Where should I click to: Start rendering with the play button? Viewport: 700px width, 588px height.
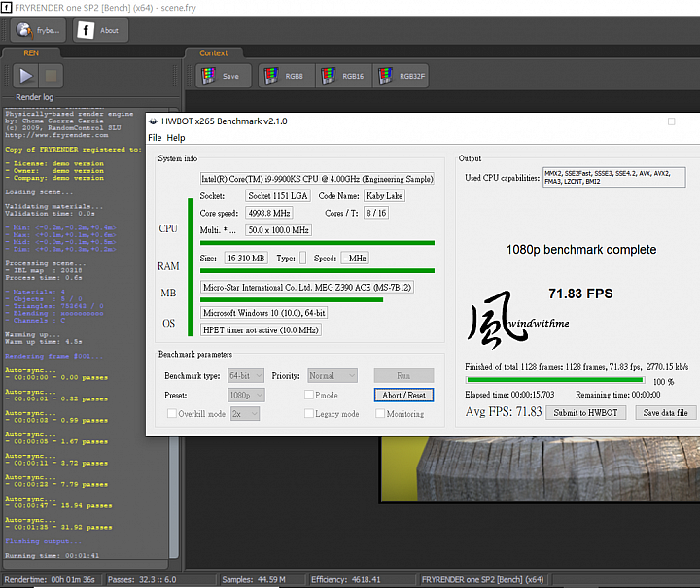pos(26,76)
